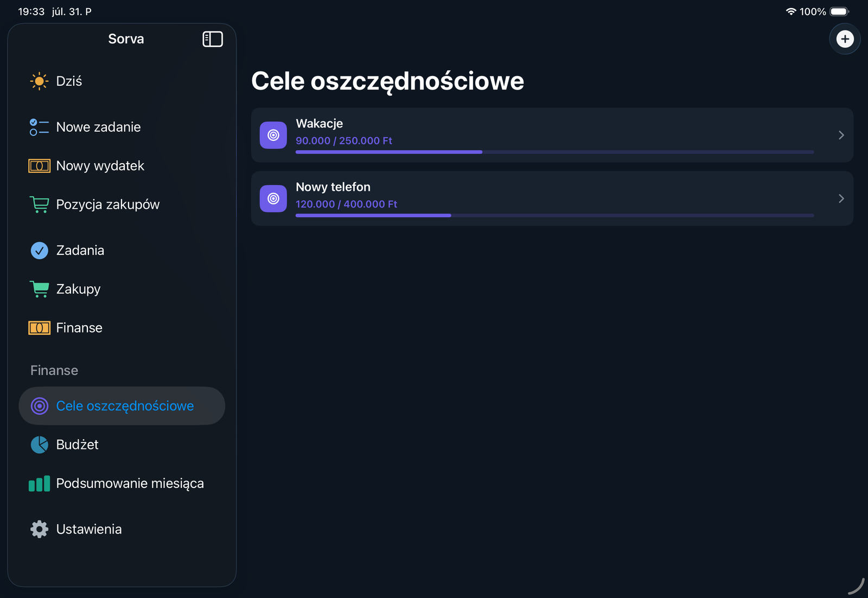
Task: Click the pie chart icon for Budżet
Action: pyautogui.click(x=39, y=445)
